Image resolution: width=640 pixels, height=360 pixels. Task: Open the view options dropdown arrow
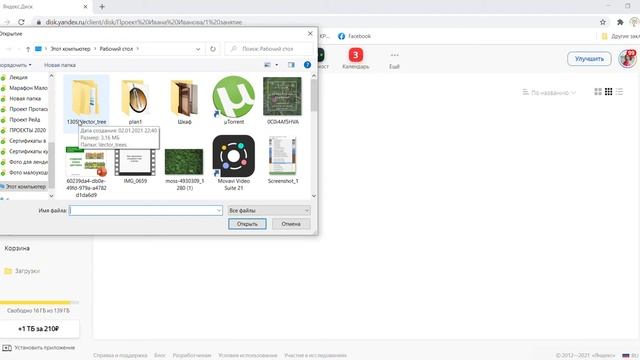(277, 65)
